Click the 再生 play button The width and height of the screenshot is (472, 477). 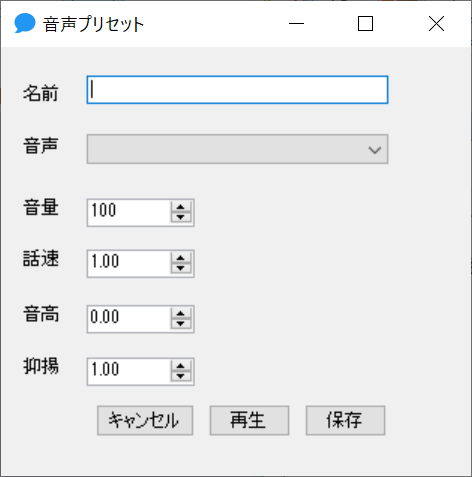[249, 420]
